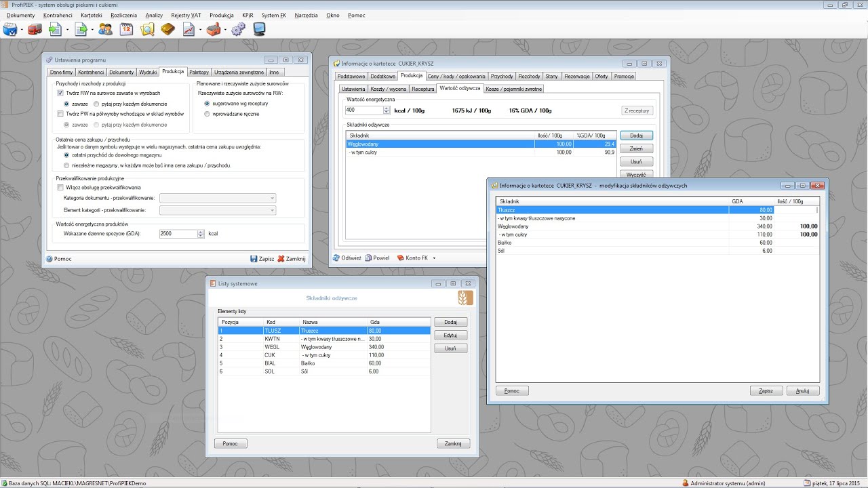Viewport: 868px width, 488px height.
Task: Select the Białko row in modyfikacja składników
Action: click(657, 243)
